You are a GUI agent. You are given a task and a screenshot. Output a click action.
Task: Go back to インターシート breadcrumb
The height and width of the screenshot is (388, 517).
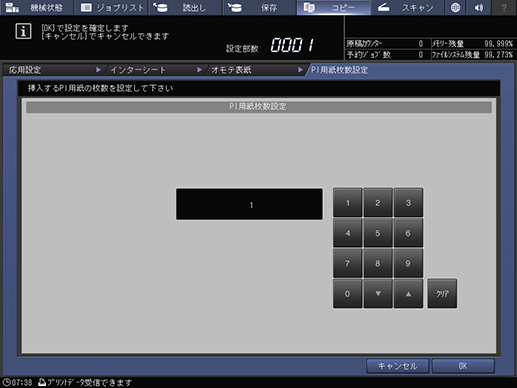(x=154, y=70)
